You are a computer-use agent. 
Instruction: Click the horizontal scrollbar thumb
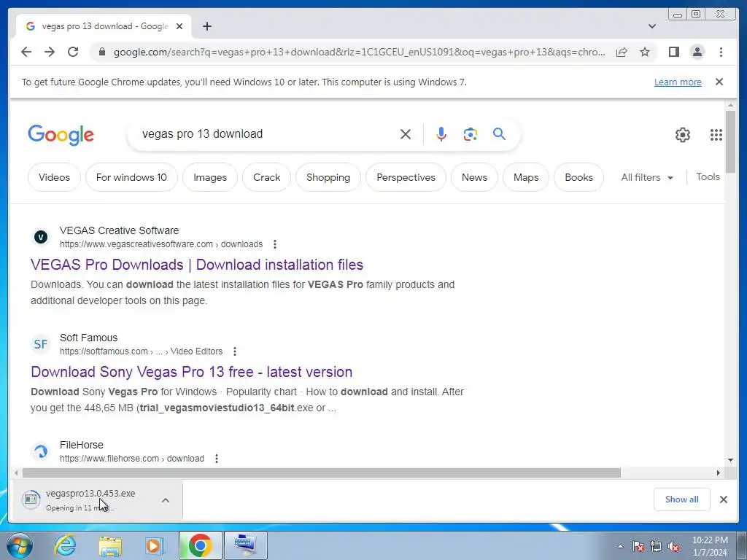[x=322, y=472]
